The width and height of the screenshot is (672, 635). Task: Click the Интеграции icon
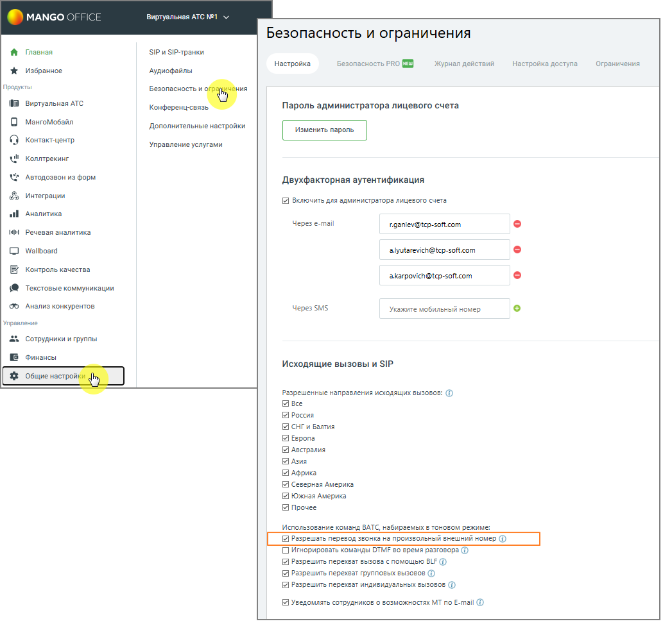[14, 196]
